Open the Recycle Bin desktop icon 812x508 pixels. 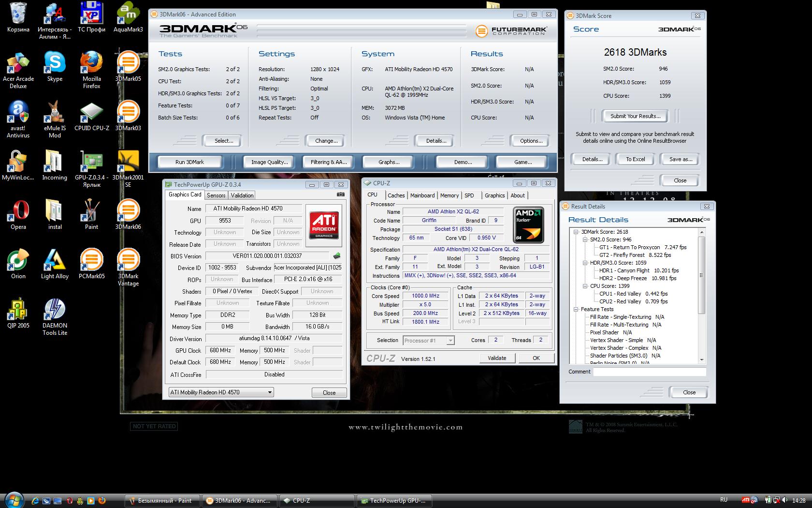[18, 17]
